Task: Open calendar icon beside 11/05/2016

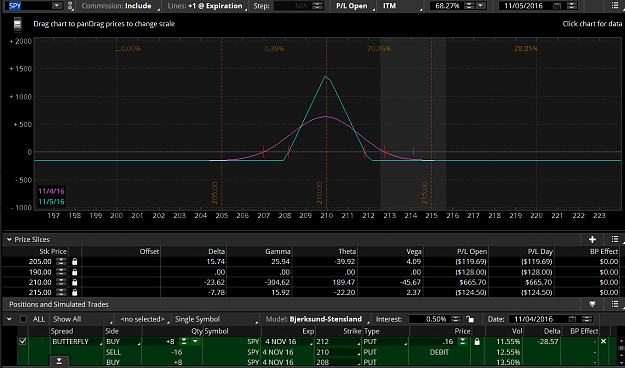Action: 558,6
